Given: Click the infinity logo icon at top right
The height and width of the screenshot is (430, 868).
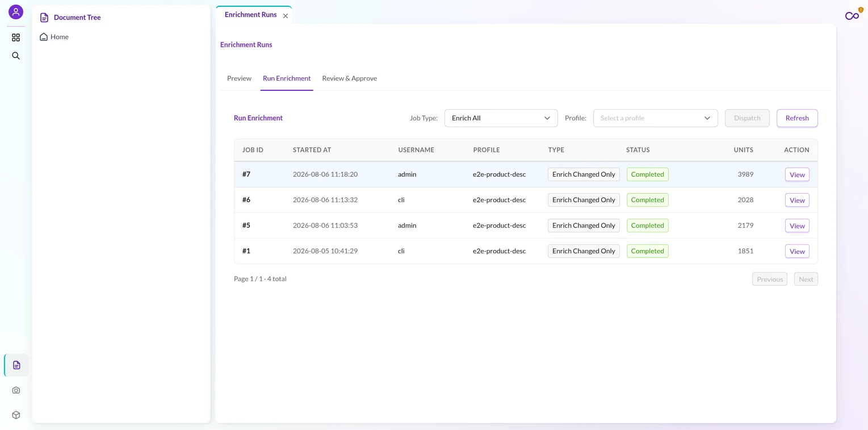Looking at the screenshot, I should 852,16.
